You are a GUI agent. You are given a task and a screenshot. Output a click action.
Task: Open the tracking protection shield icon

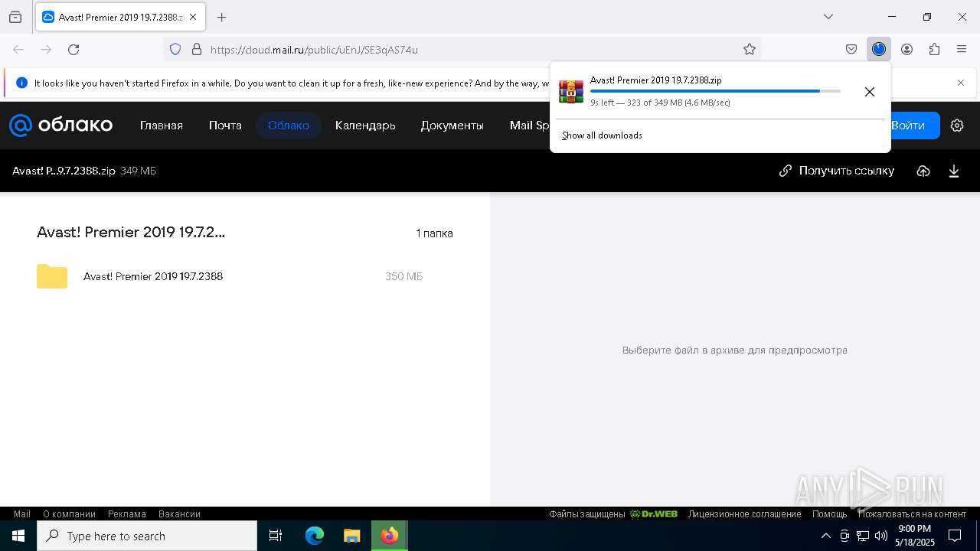coord(175,50)
